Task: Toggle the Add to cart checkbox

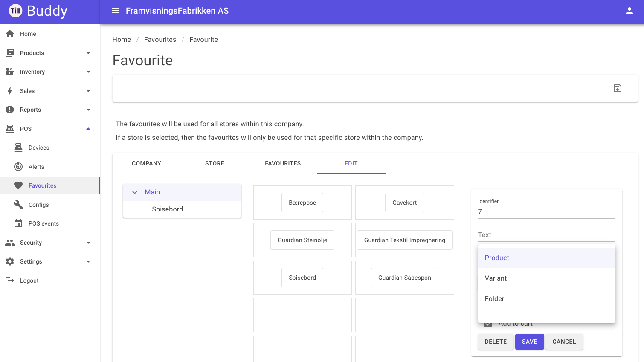Action: (488, 324)
